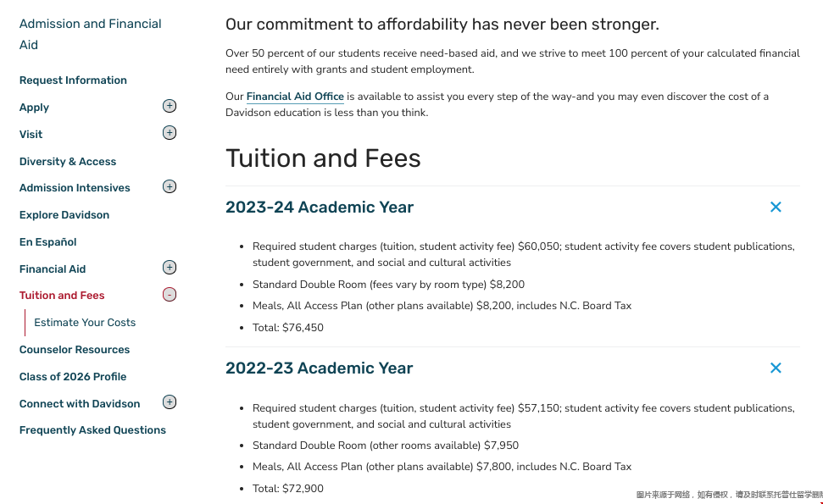
Task: Select Explore Davidson in sidebar
Action: 64,215
